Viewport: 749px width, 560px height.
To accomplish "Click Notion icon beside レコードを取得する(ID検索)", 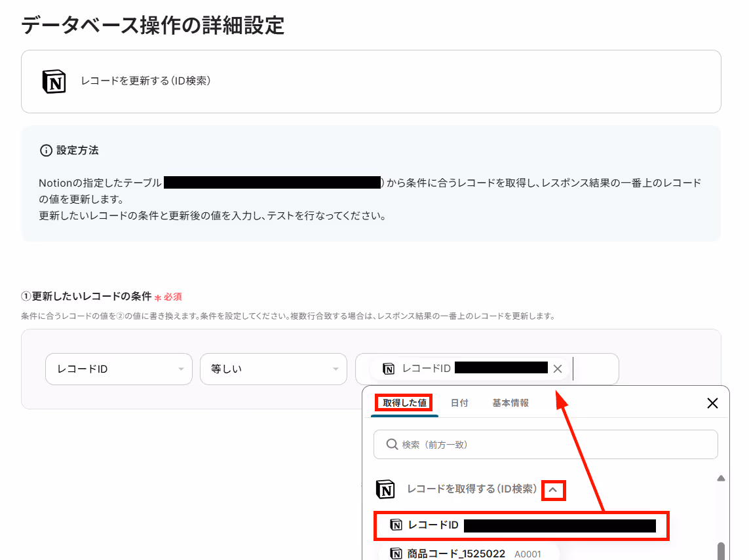I will [x=385, y=489].
